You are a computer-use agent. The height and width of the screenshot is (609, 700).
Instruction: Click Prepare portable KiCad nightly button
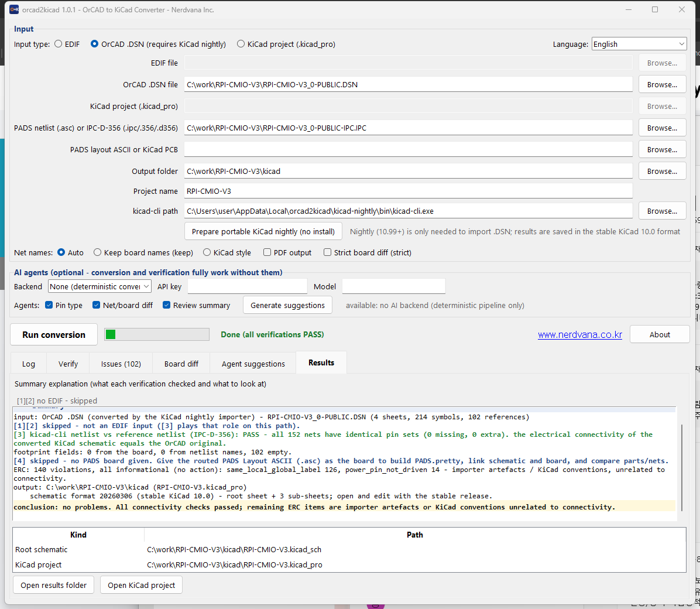point(263,231)
